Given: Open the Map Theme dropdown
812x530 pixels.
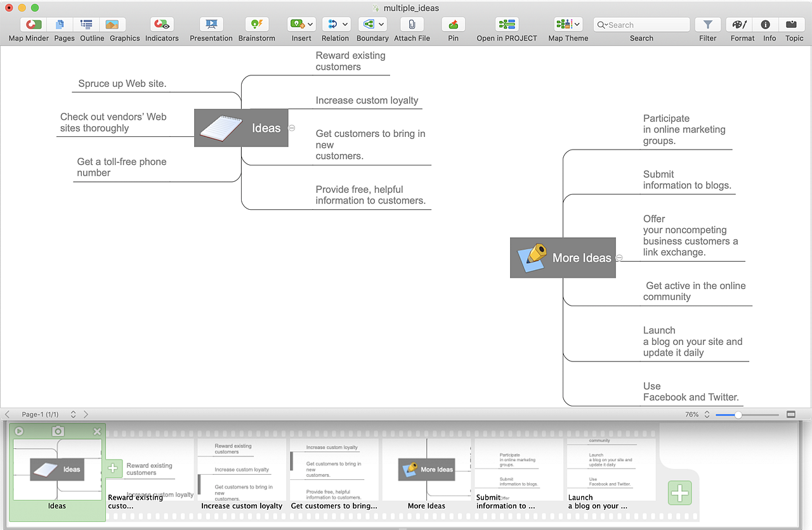Looking at the screenshot, I should point(577,25).
